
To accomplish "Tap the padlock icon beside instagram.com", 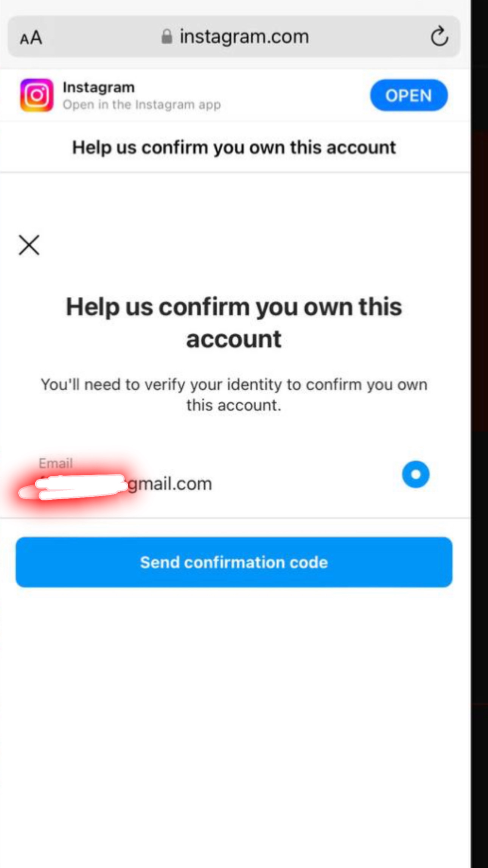I will [x=167, y=36].
